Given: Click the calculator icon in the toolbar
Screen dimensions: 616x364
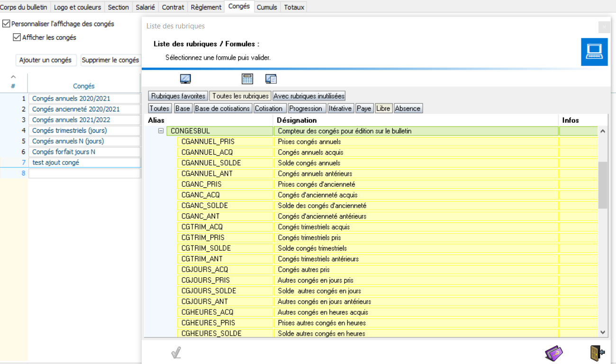Looking at the screenshot, I should click(x=247, y=79).
